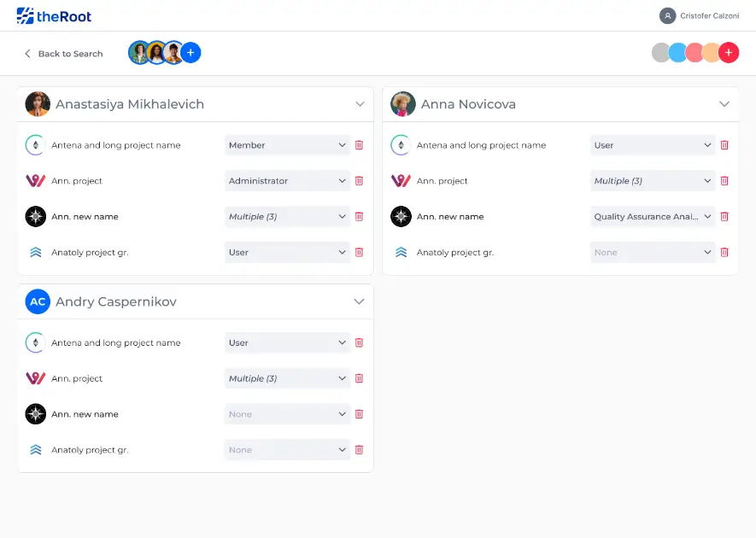Open Cristofer Calzoni user profile icon
756x538 pixels.
click(x=667, y=15)
